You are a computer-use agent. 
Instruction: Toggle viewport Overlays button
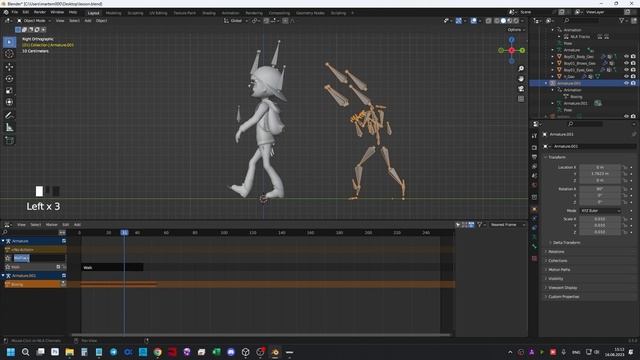click(473, 20)
